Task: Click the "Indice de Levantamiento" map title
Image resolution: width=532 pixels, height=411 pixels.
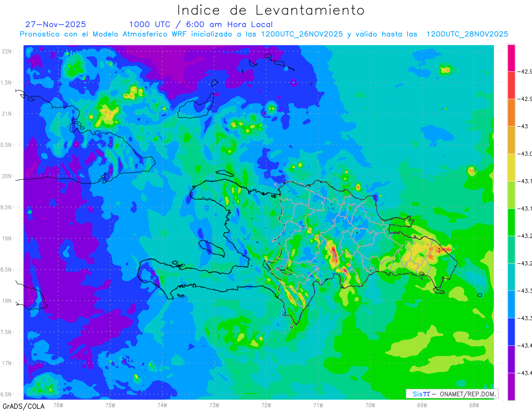Action: pos(271,10)
